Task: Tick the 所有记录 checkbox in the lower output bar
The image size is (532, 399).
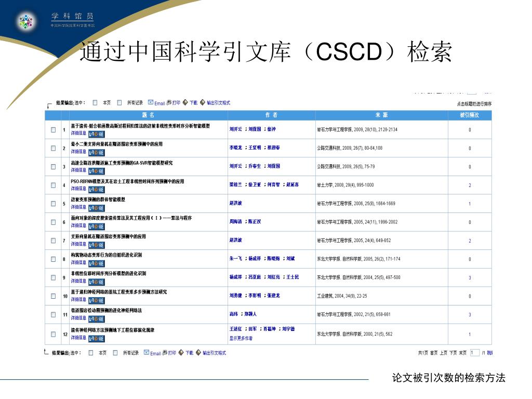Action: [x=115, y=353]
